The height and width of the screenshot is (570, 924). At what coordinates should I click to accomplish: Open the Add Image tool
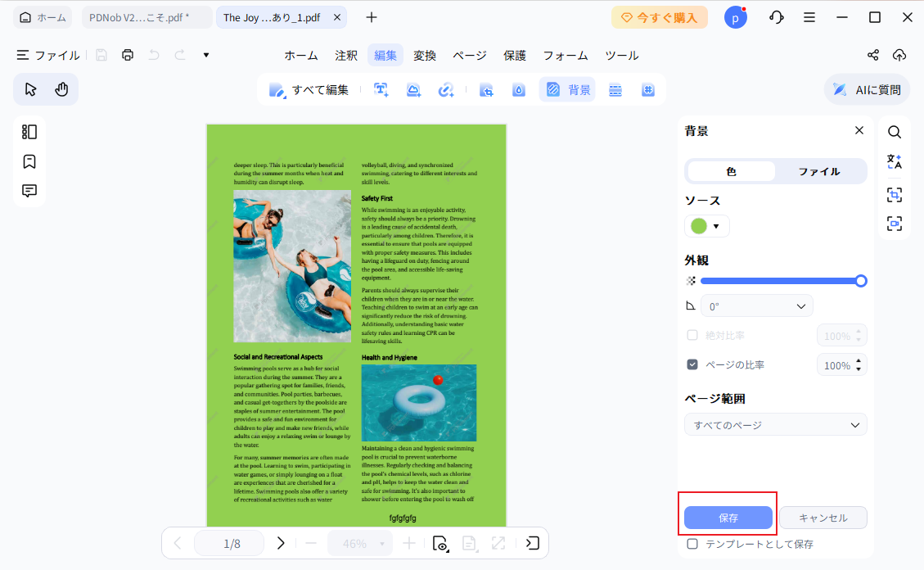pos(413,89)
